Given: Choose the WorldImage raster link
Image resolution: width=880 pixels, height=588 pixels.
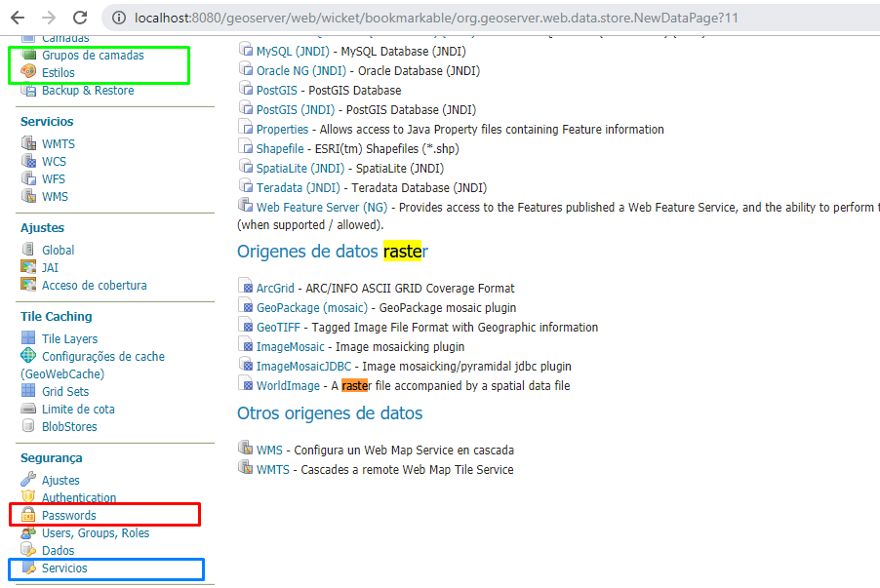Looking at the screenshot, I should [x=288, y=386].
